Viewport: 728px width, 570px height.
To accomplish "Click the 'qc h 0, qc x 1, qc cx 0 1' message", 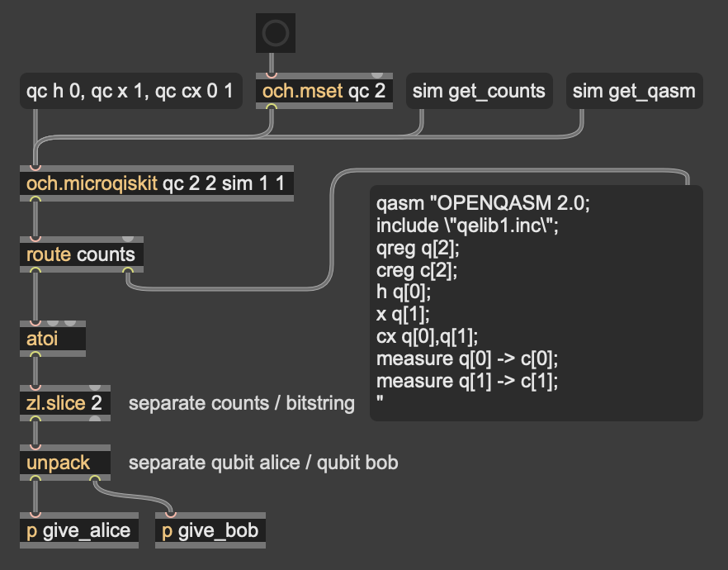I will tap(131, 91).
